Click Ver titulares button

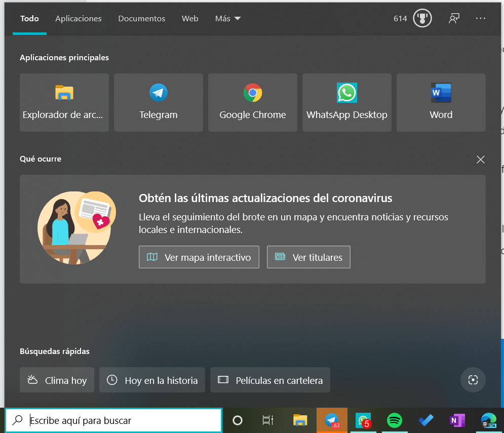(x=308, y=257)
